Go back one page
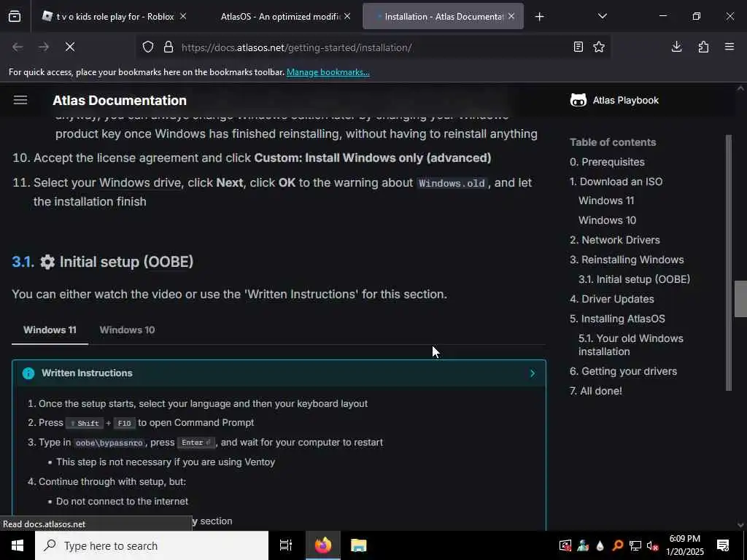This screenshot has height=560, width=747. tap(18, 47)
